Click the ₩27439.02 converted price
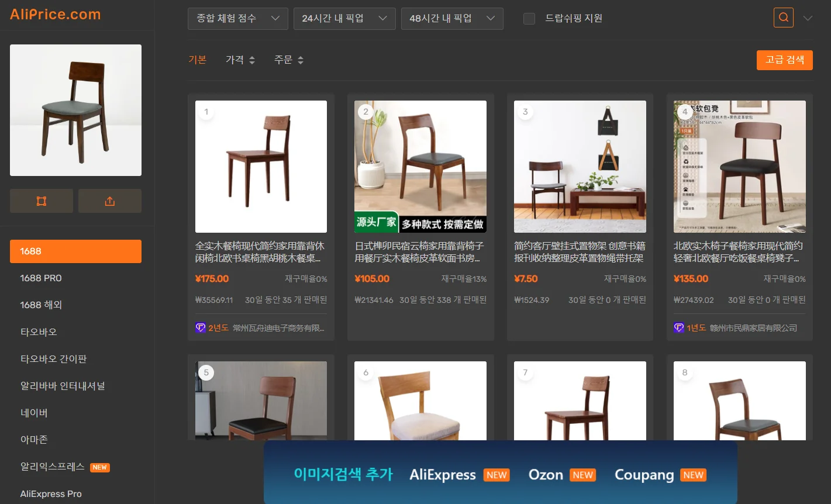831x504 pixels. (x=694, y=300)
